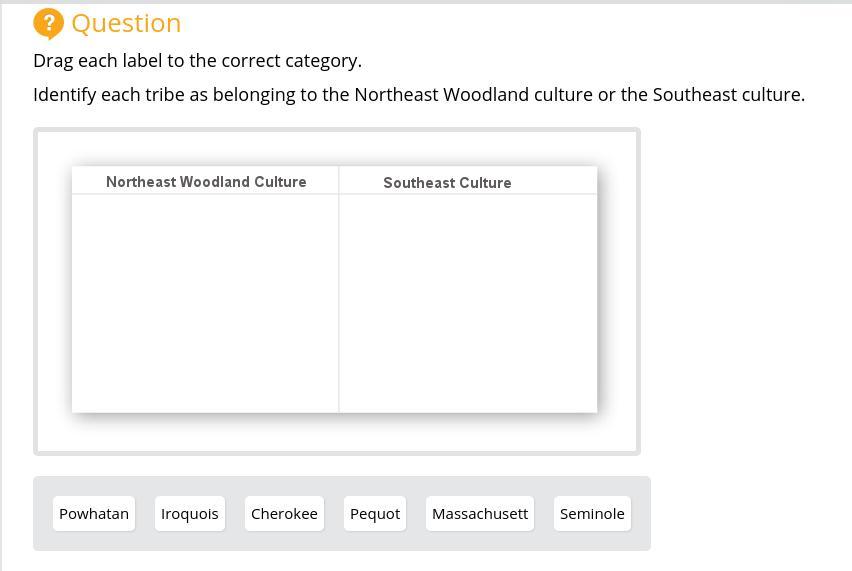Viewport: 852px width, 571px height.
Task: Click the "Question" heading text
Action: 126,23
